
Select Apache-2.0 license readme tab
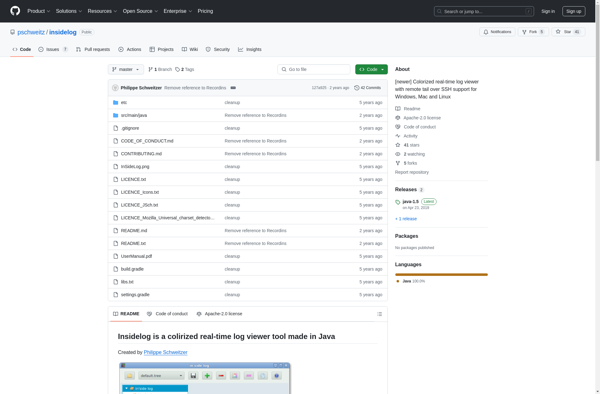coord(219,314)
